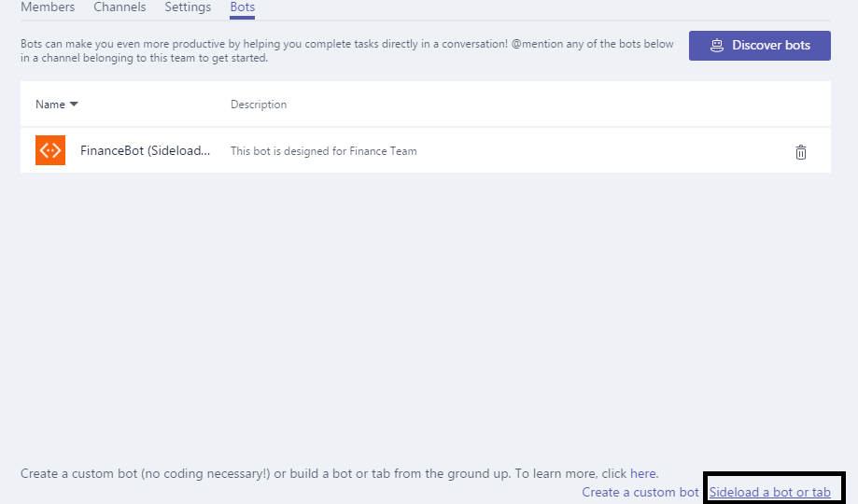The width and height of the screenshot is (858, 504).
Task: Click FinanceBot description text
Action: coord(323,151)
